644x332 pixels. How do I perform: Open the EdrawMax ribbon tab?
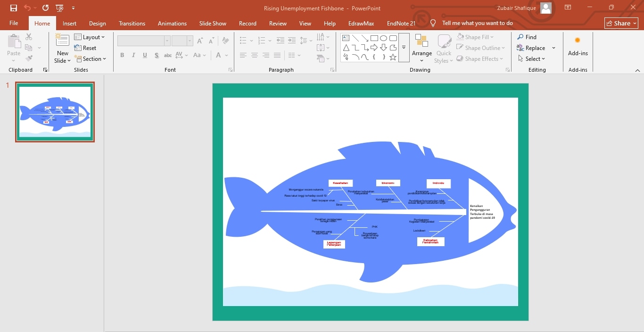[x=361, y=23]
